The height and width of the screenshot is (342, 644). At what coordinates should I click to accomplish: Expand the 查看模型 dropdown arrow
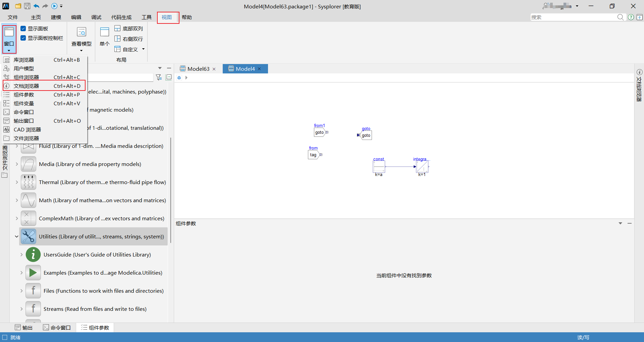tap(82, 51)
